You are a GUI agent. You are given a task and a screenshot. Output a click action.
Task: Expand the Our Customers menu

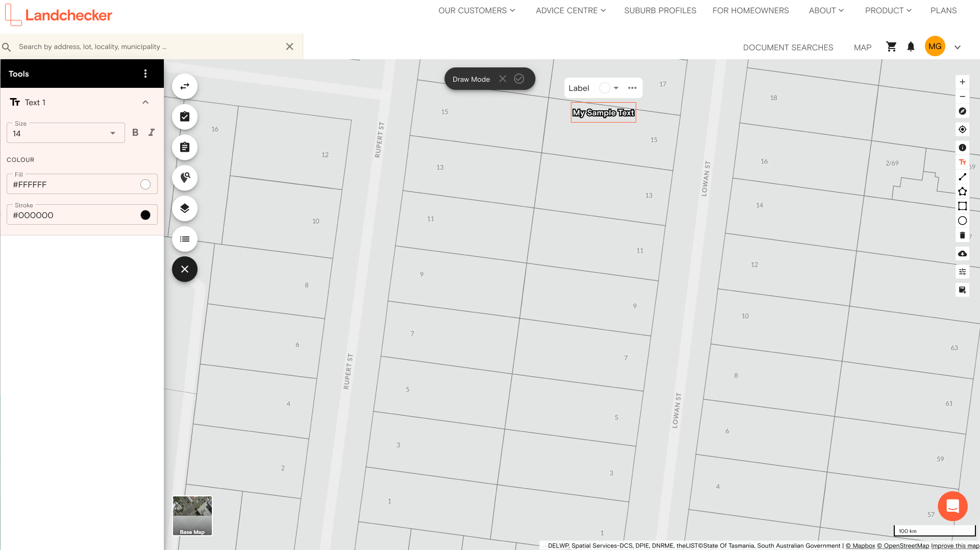tap(477, 10)
